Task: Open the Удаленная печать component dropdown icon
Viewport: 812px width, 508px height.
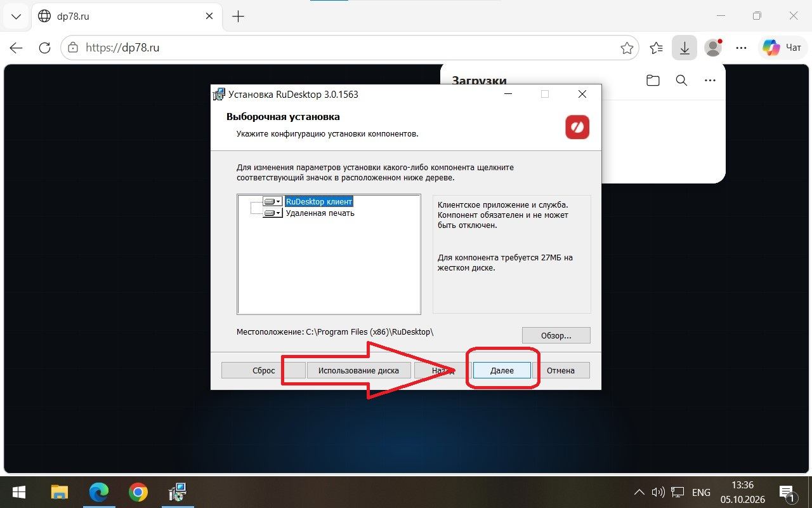Action: tap(272, 213)
